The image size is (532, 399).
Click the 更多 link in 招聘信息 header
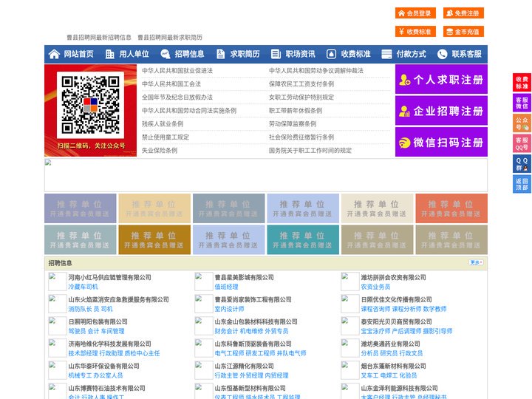(x=476, y=262)
